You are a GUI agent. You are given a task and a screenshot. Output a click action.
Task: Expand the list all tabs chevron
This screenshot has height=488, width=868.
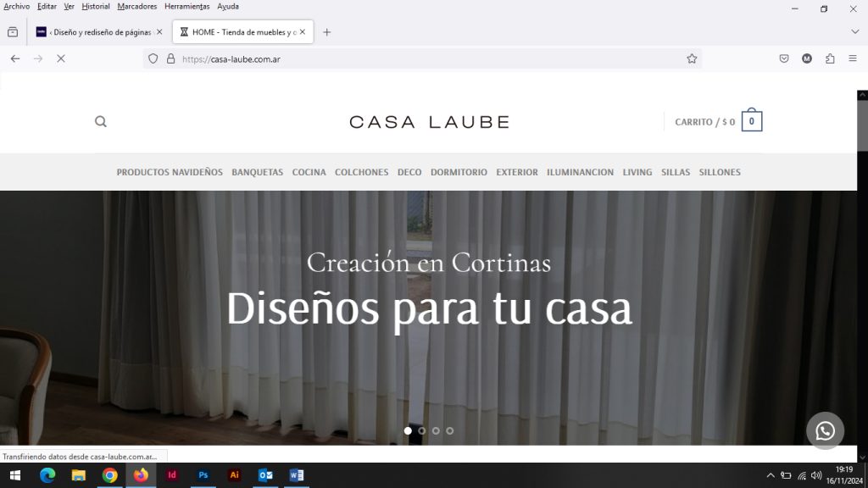tap(854, 32)
